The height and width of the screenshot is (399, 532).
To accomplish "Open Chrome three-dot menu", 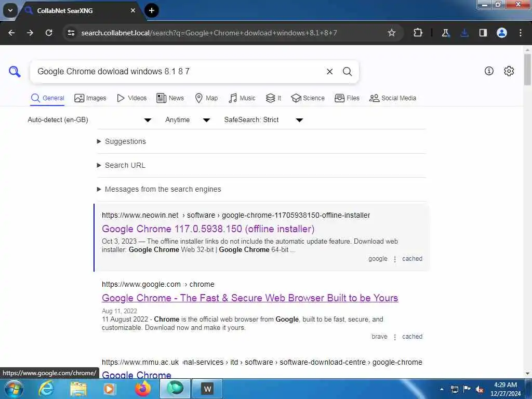I will click(521, 33).
